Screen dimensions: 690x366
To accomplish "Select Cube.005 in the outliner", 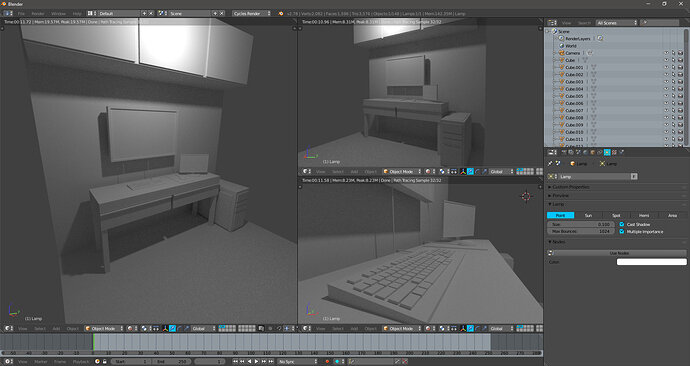I will pyautogui.click(x=574, y=96).
